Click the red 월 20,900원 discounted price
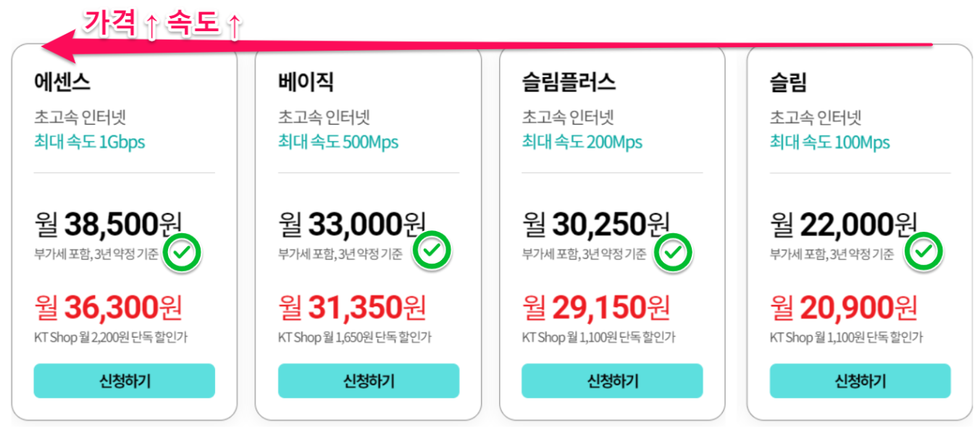 pyautogui.click(x=844, y=309)
